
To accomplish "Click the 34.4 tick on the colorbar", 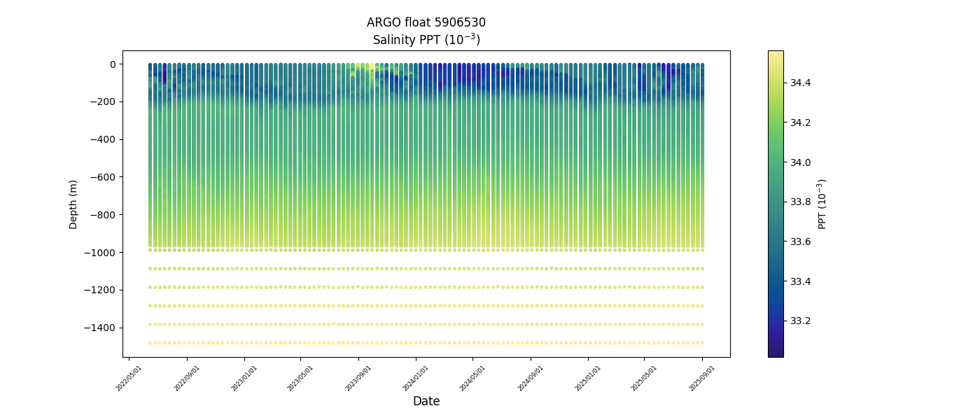I will click(x=800, y=83).
